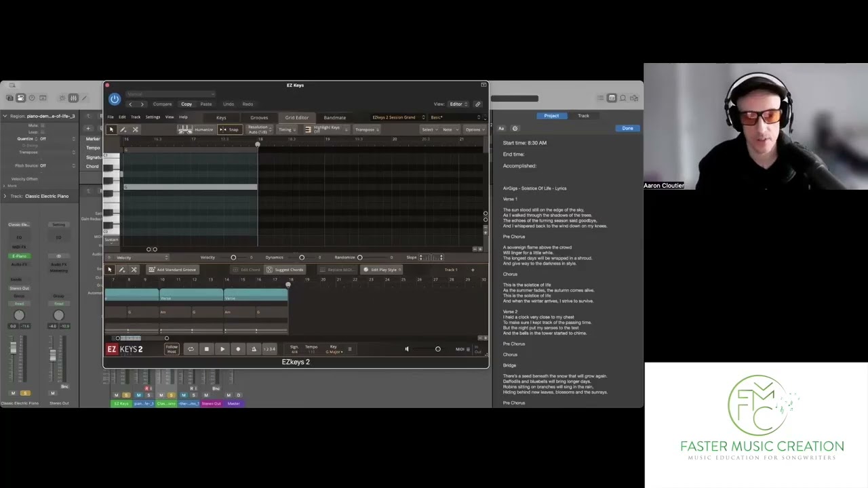Toggle loop in EZ Keys transport
The width and height of the screenshot is (868, 488).
(191, 349)
